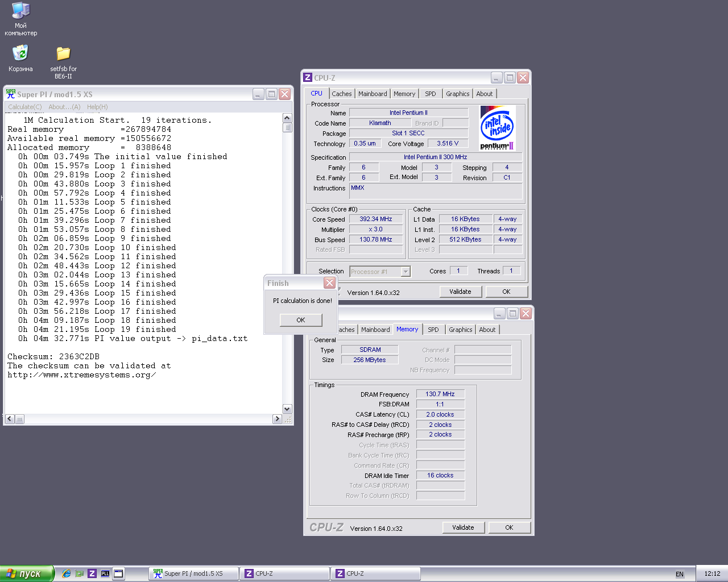The height and width of the screenshot is (582, 728).
Task: Click the Specification field Intel Pentium II 300 MHz
Action: click(x=436, y=157)
